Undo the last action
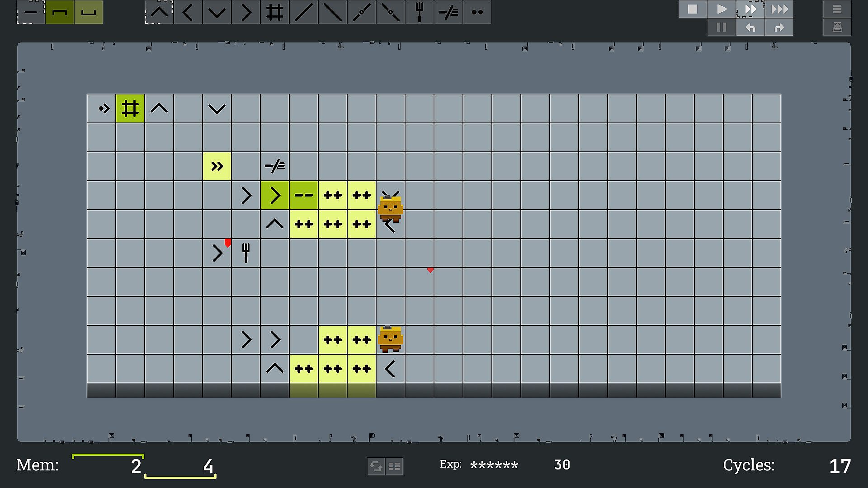The image size is (868, 488). point(750,28)
